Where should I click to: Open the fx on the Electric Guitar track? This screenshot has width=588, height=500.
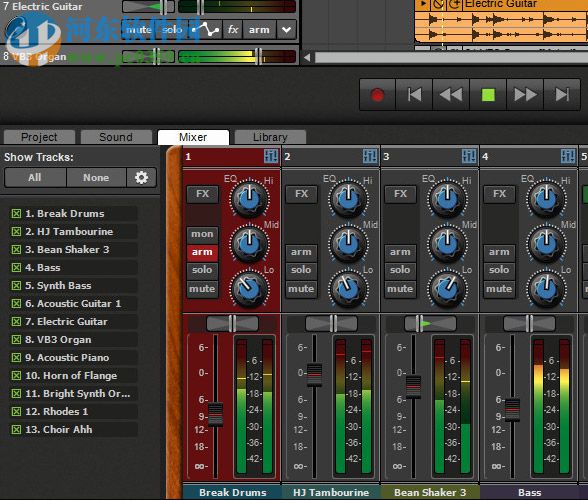point(233,29)
